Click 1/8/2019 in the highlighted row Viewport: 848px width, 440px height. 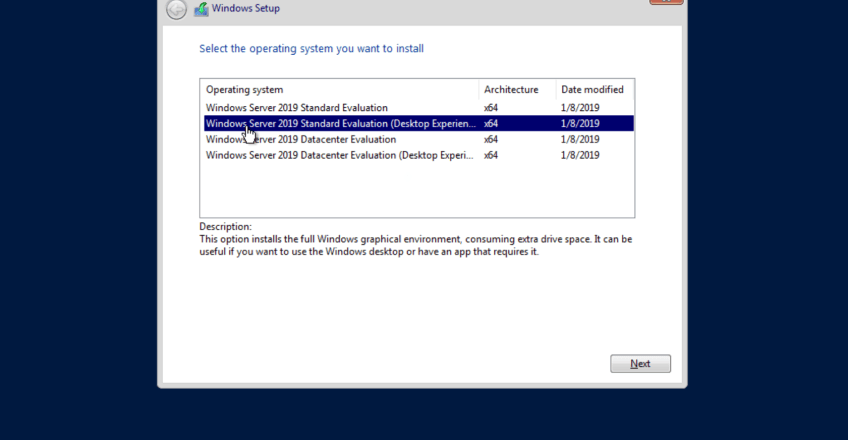click(x=580, y=123)
